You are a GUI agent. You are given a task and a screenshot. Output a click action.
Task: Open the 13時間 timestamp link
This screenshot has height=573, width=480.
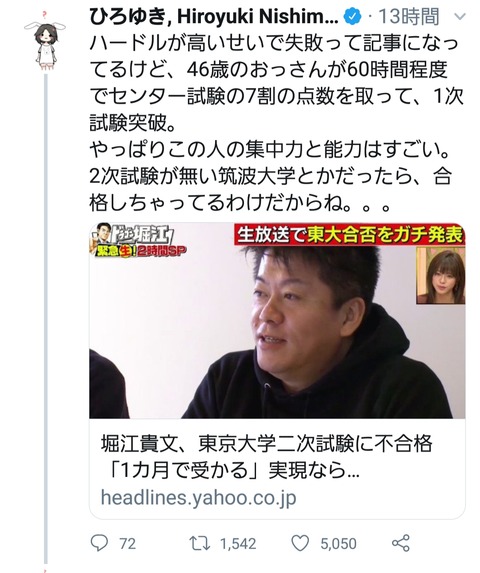pyautogui.click(x=408, y=17)
